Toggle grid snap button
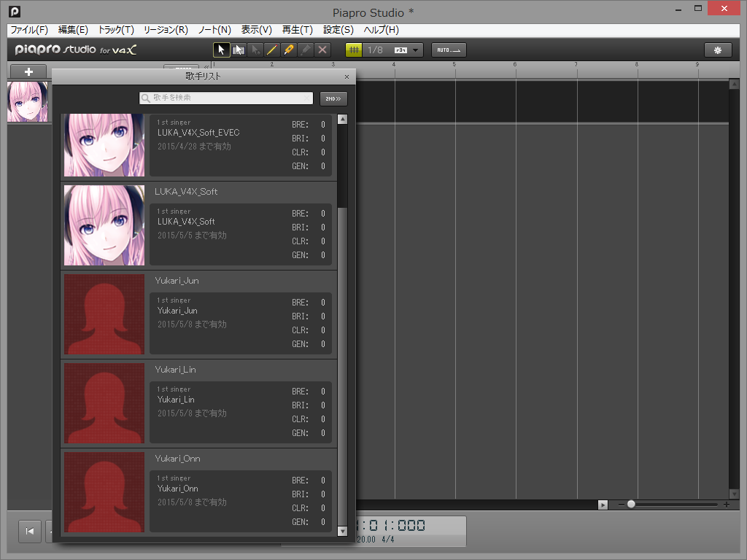The image size is (747, 560). tap(354, 50)
